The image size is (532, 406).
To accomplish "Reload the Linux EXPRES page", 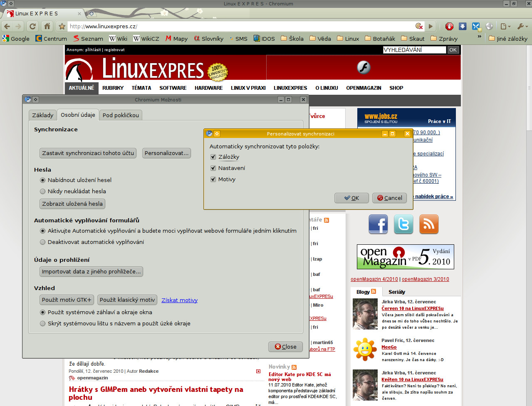I will 32,26.
